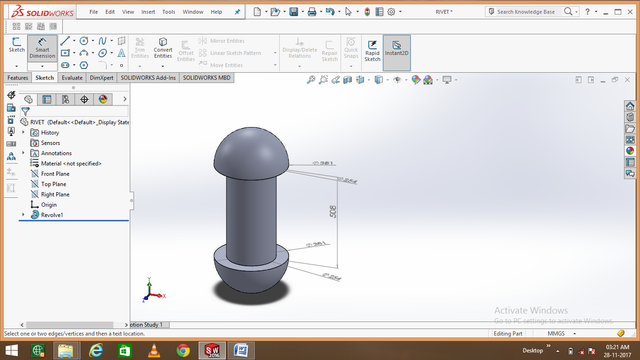The image size is (640, 360).
Task: Open the Insert menu
Action: tap(148, 12)
